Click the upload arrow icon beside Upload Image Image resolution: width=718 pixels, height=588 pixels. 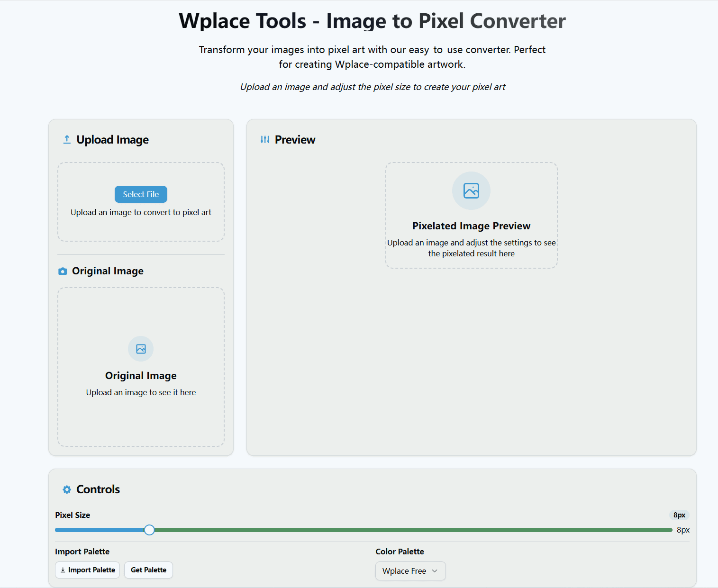pyautogui.click(x=66, y=139)
